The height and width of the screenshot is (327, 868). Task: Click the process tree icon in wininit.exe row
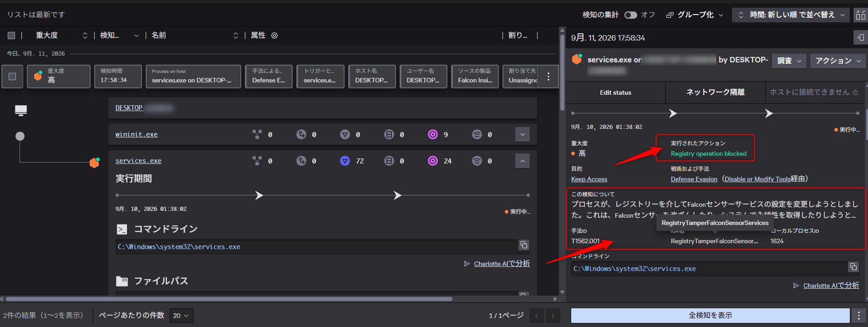pos(257,134)
